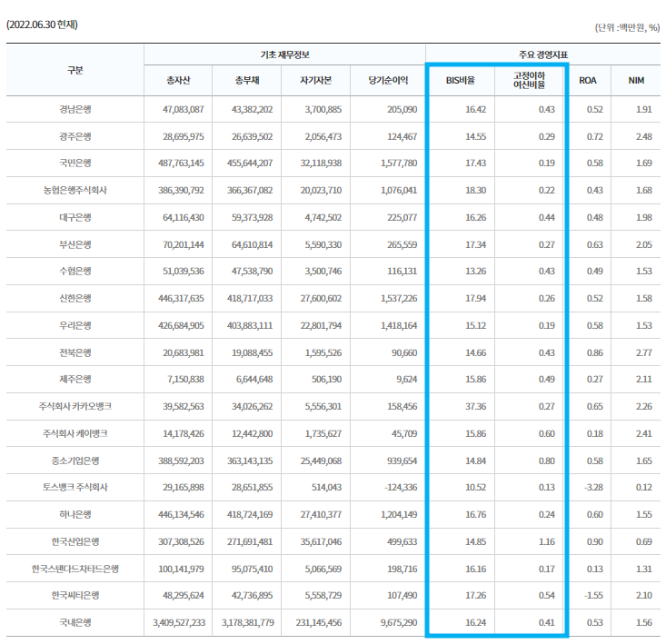The width and height of the screenshot is (666, 644).
Task: Select net income value -124,336
Action: point(401,487)
